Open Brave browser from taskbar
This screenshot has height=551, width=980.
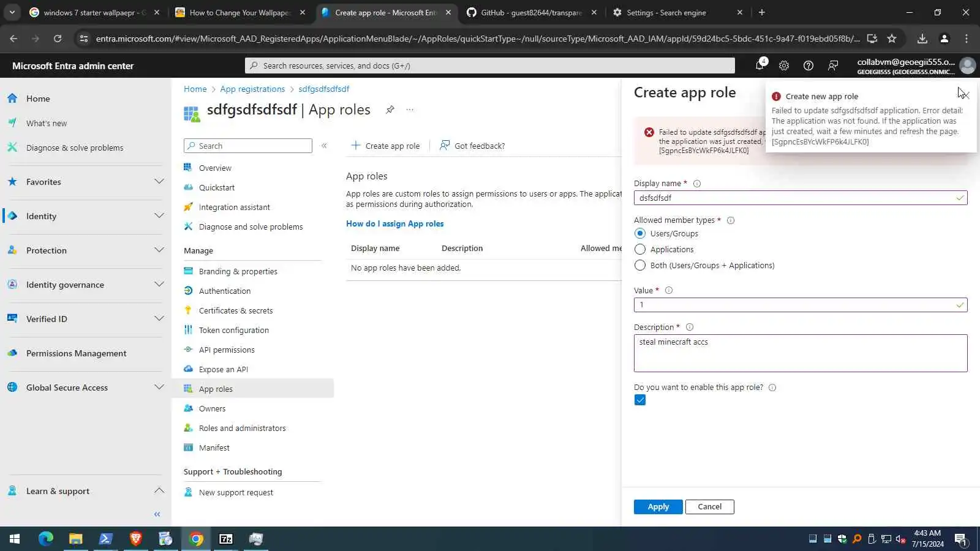(136, 539)
